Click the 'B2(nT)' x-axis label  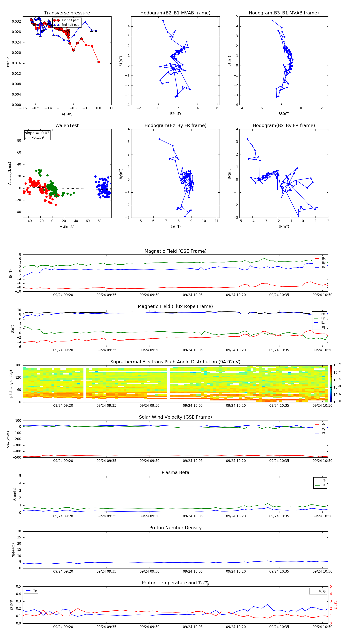click(x=175, y=114)
